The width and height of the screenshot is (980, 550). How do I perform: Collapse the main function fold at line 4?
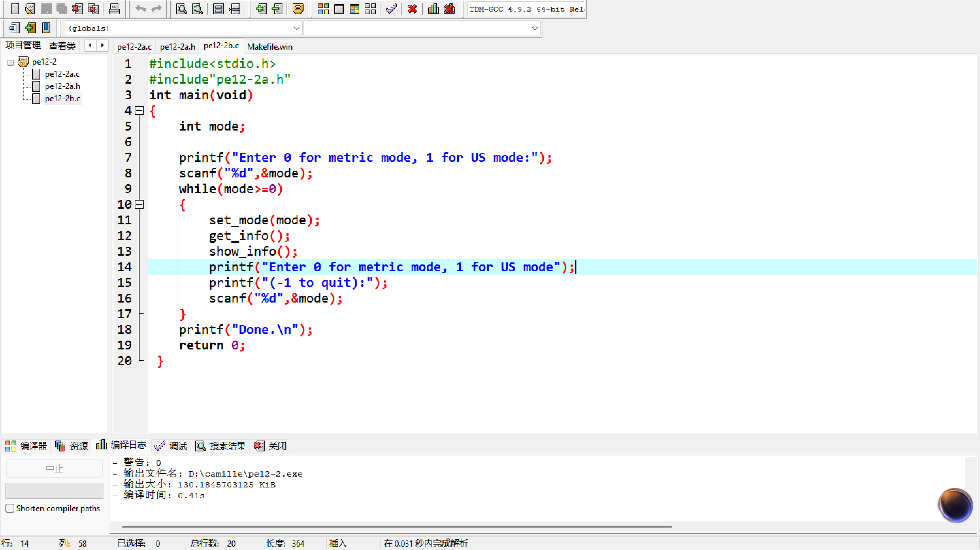click(x=140, y=110)
